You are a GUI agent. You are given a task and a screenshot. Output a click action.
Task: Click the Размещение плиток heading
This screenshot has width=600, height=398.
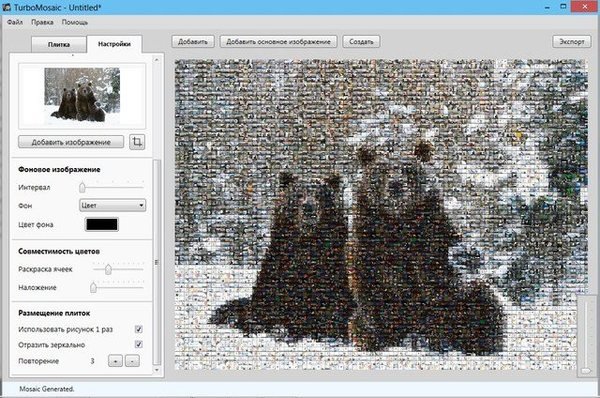(x=54, y=313)
